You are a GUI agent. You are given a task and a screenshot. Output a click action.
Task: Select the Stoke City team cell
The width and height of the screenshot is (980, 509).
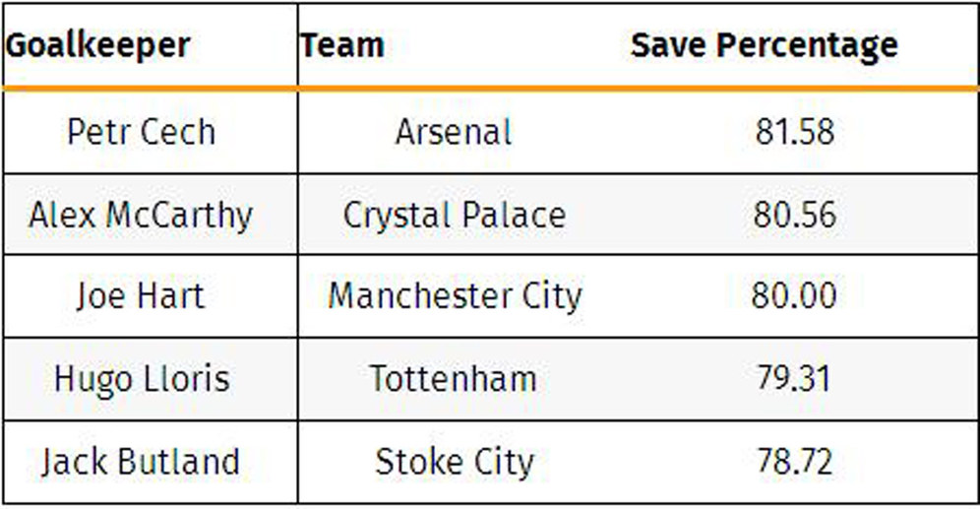tap(454, 461)
